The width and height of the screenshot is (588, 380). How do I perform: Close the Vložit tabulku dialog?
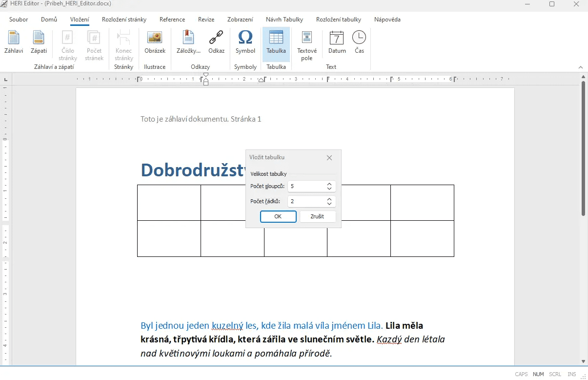329,157
